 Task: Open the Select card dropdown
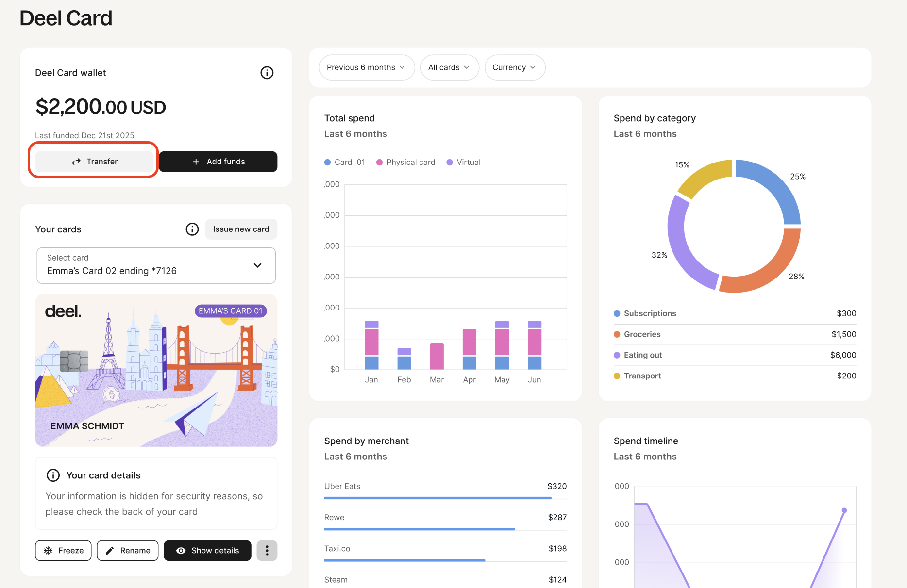[156, 265]
